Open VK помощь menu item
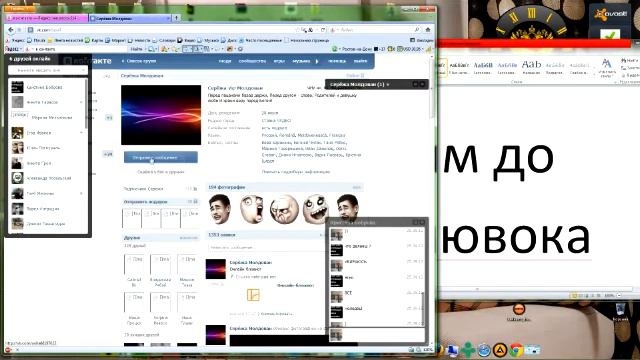This screenshot has width=640, height=360. tap(337, 61)
